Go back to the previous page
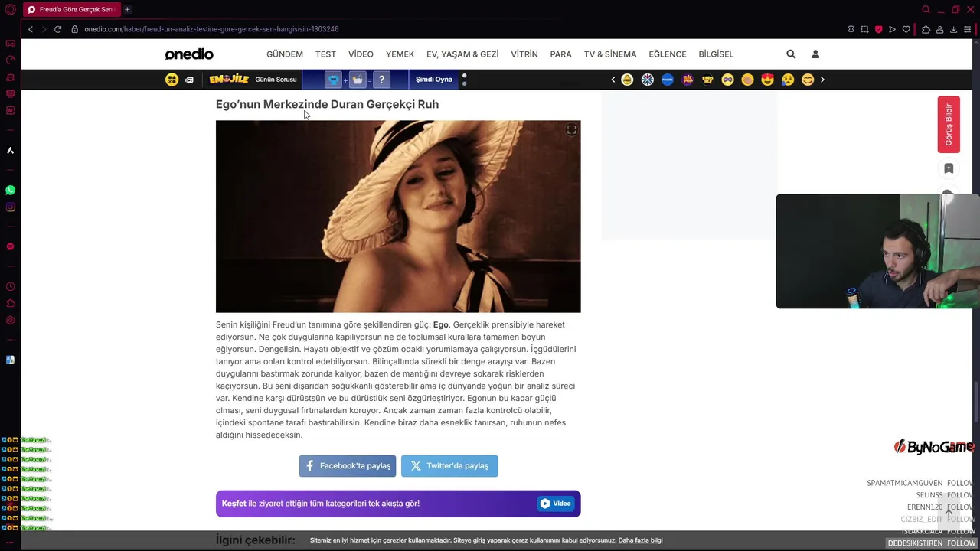Viewport: 980px width, 551px height. pyautogui.click(x=30, y=29)
